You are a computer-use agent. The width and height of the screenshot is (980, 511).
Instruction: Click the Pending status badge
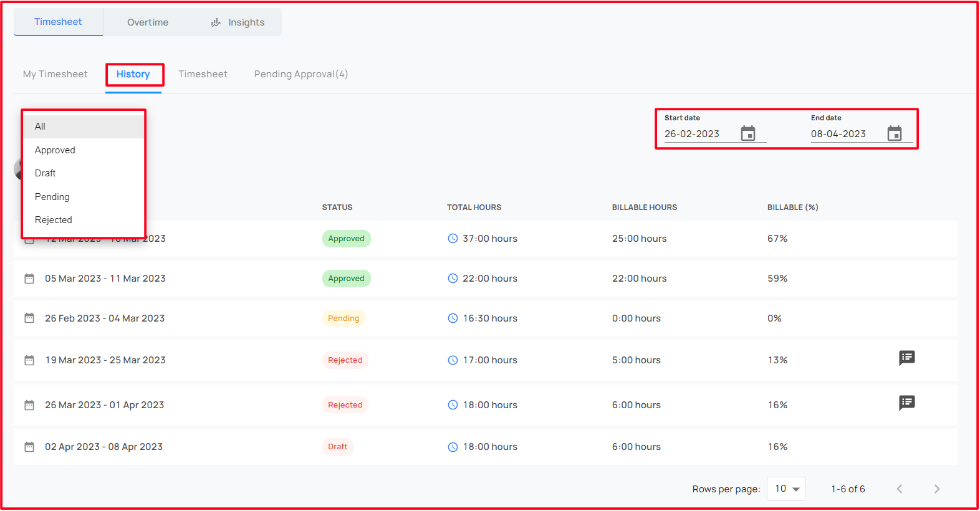tap(343, 318)
